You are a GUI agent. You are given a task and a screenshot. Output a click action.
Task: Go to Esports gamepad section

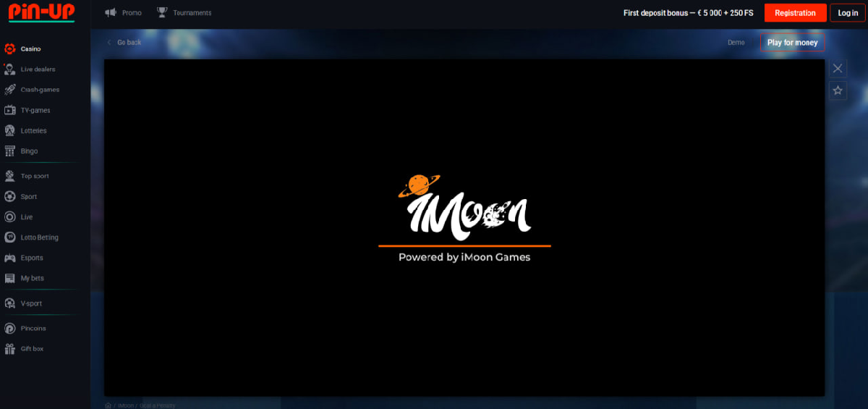click(31, 258)
